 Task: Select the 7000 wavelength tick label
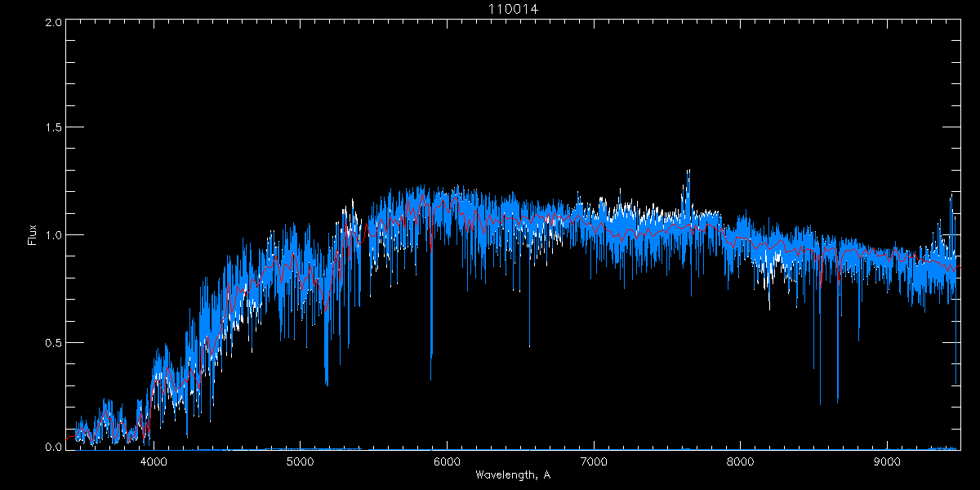pyautogui.click(x=594, y=461)
